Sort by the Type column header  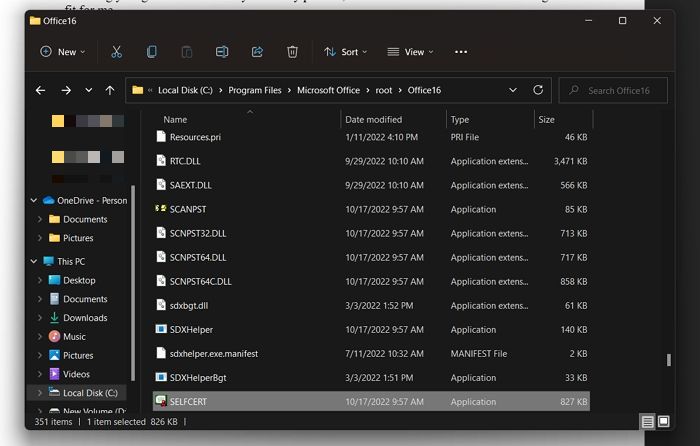tap(460, 120)
